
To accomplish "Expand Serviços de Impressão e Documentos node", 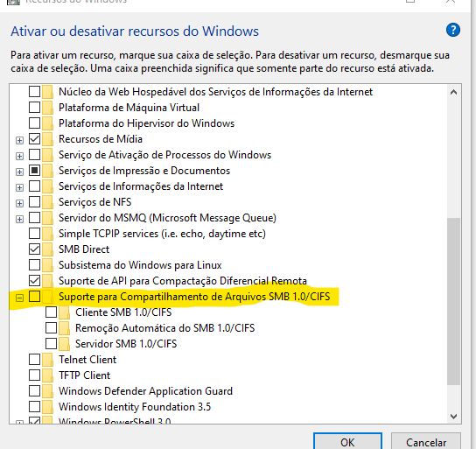I will 19,172.
